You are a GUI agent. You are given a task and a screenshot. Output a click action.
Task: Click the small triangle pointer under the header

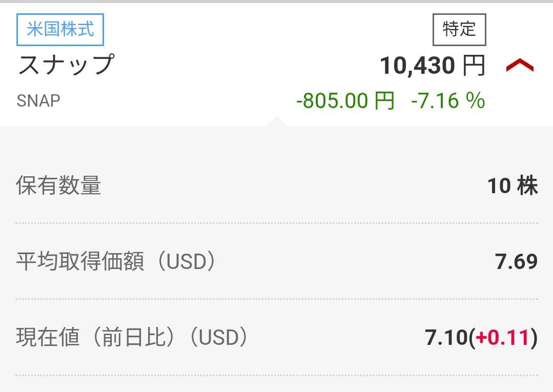point(276,121)
